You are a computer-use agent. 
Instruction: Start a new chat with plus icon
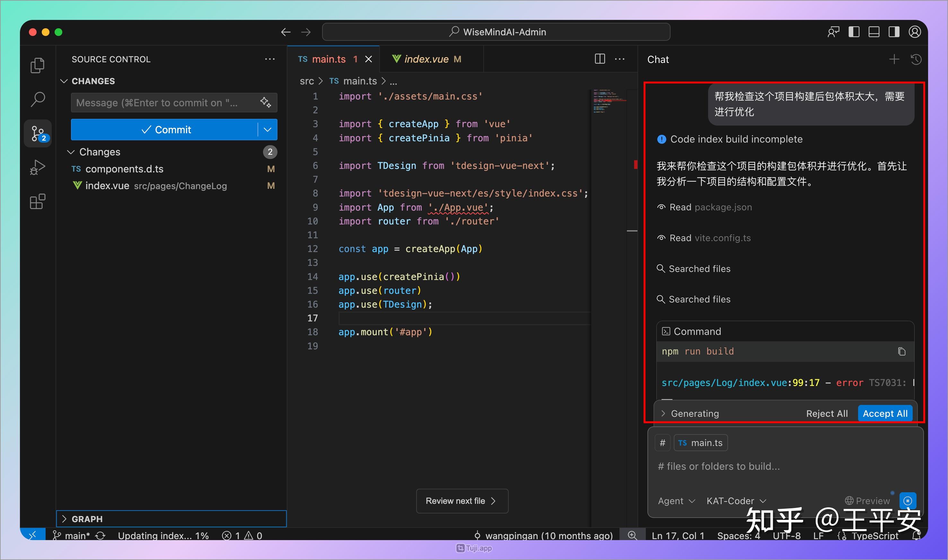pos(894,59)
